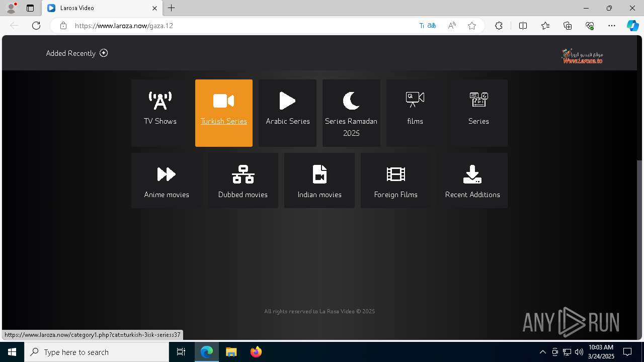Toggle Split screen view
Screen dimensions: 644x362
523,26
